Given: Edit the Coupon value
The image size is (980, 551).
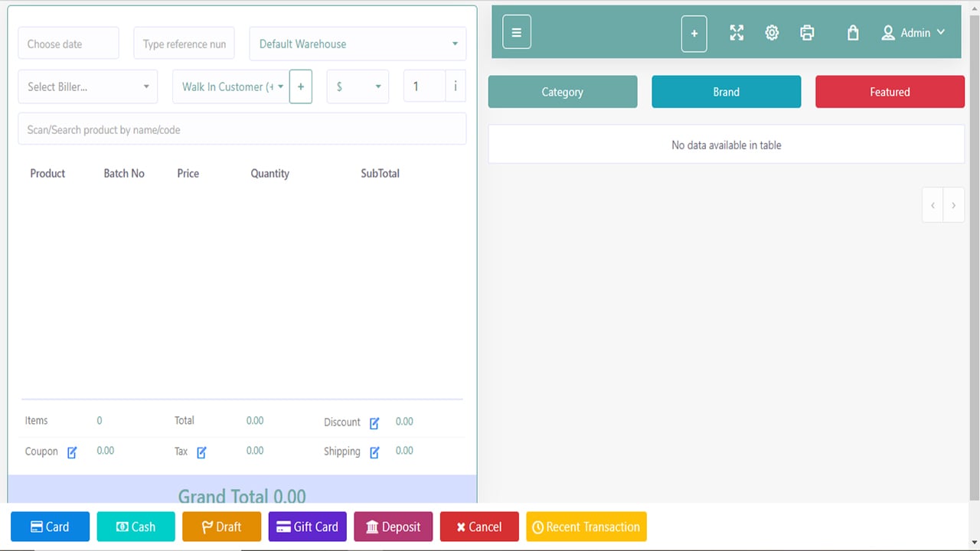Looking at the screenshot, I should tap(72, 452).
